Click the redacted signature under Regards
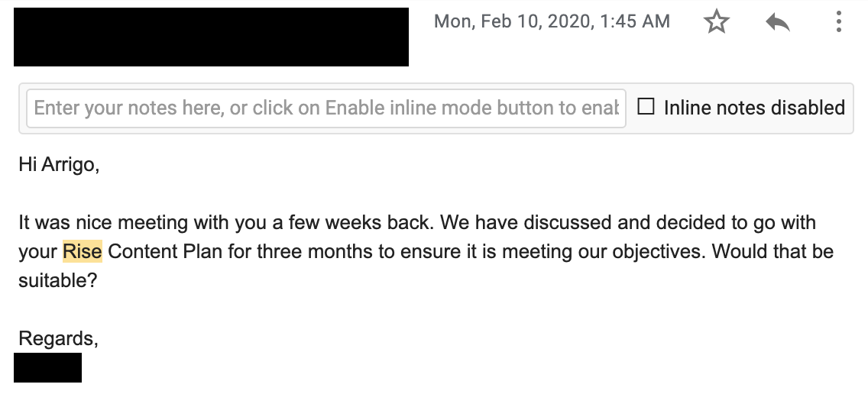Viewport: 868px width, 394px height. pos(47,367)
